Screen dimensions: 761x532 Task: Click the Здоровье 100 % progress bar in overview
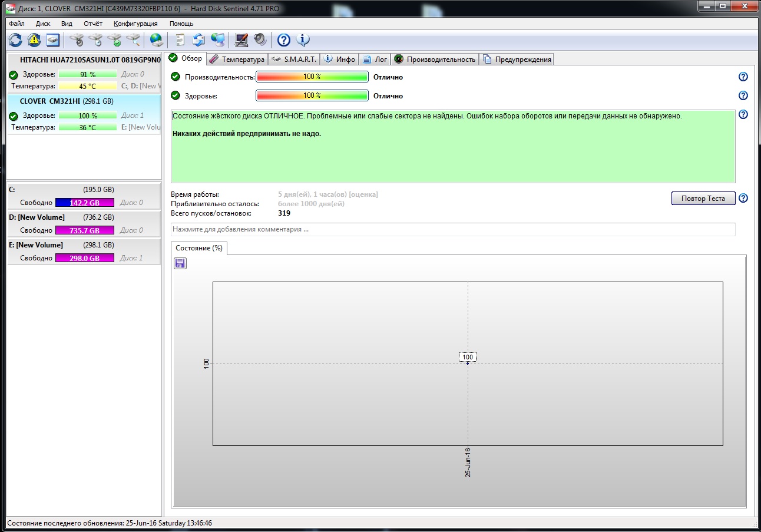pyautogui.click(x=312, y=95)
